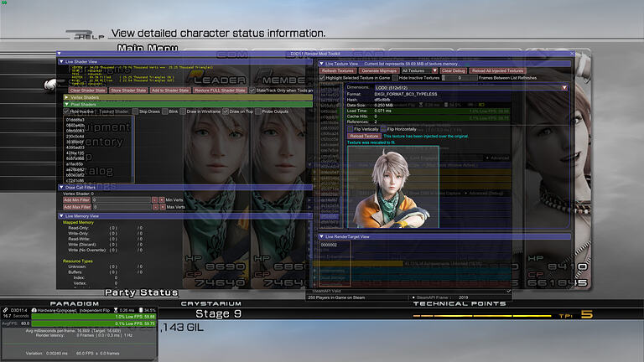
Task: Click the plus stepper for Max Verts
Action: tap(161, 206)
